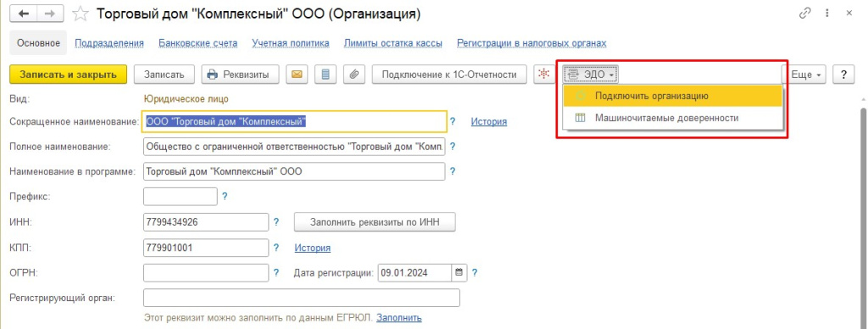Click the empty Префикс field
Image resolution: width=868 pixels, height=329 pixels.
181,196
